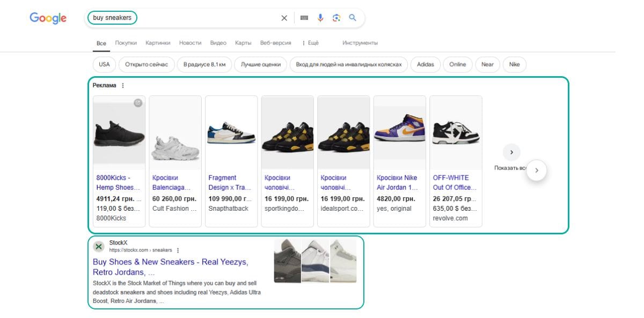The height and width of the screenshot is (318, 644).
Task: Open OFF-WHITE Out Of Office image
Action: 456,132
